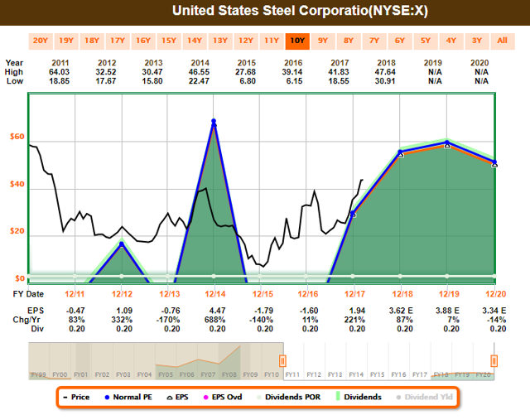The width and height of the screenshot is (530, 420).
Task: Click FY00 in the overview navigator
Action: [x=60, y=374]
